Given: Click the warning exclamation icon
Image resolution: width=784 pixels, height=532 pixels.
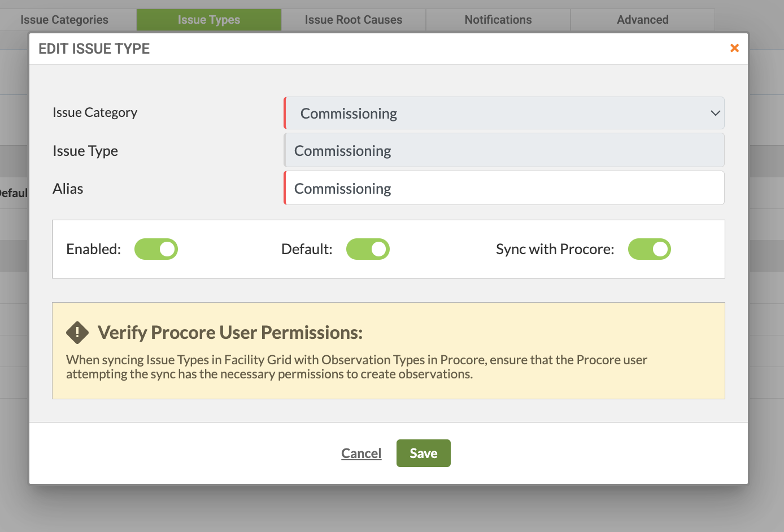Looking at the screenshot, I should tap(77, 333).
